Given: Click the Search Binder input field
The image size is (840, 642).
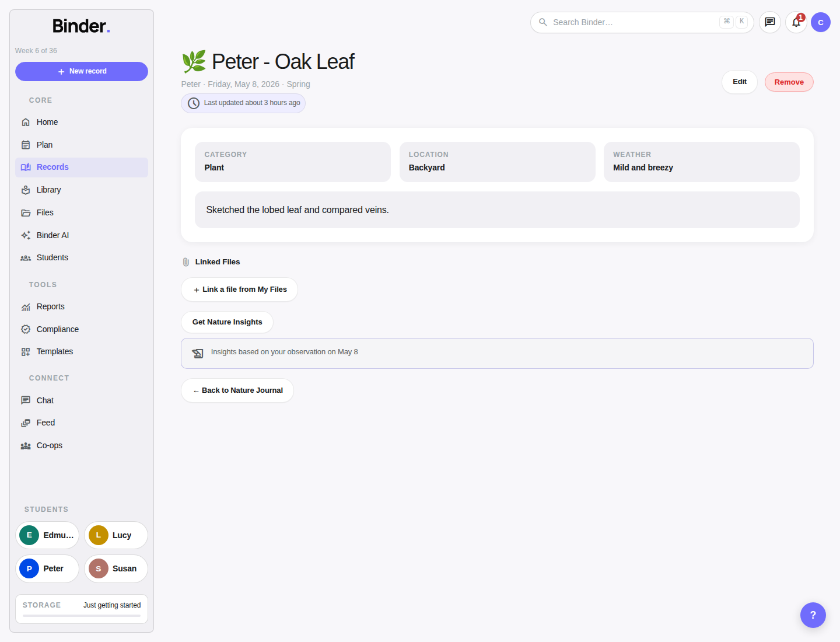Looking at the screenshot, I should (642, 22).
